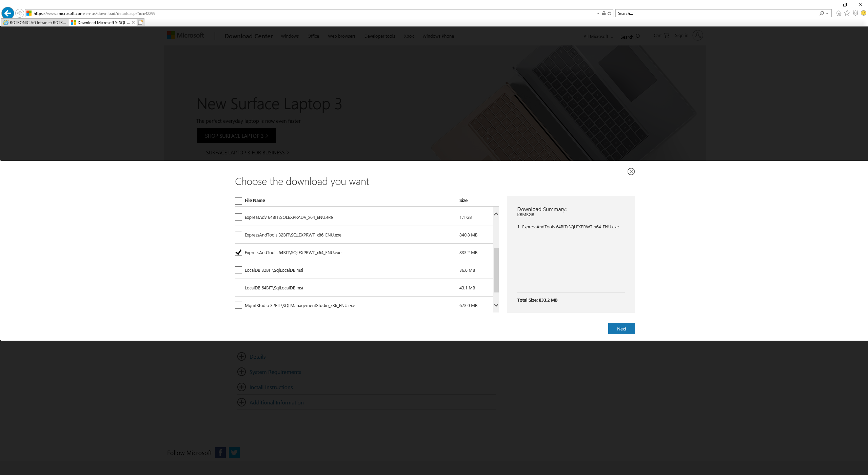Image resolution: width=868 pixels, height=475 pixels.
Task: Switch to the ROTRONIC AG Intranet tab
Action: pyautogui.click(x=35, y=22)
